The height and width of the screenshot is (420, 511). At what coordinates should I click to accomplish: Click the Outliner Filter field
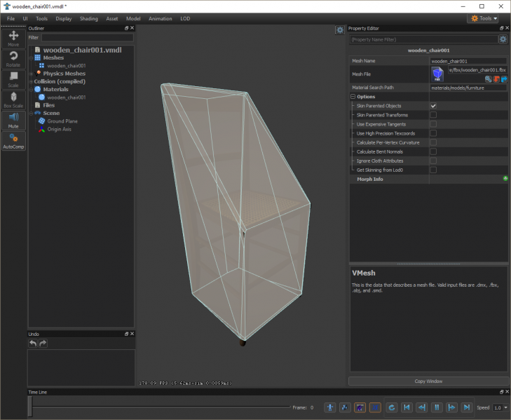tap(88, 37)
